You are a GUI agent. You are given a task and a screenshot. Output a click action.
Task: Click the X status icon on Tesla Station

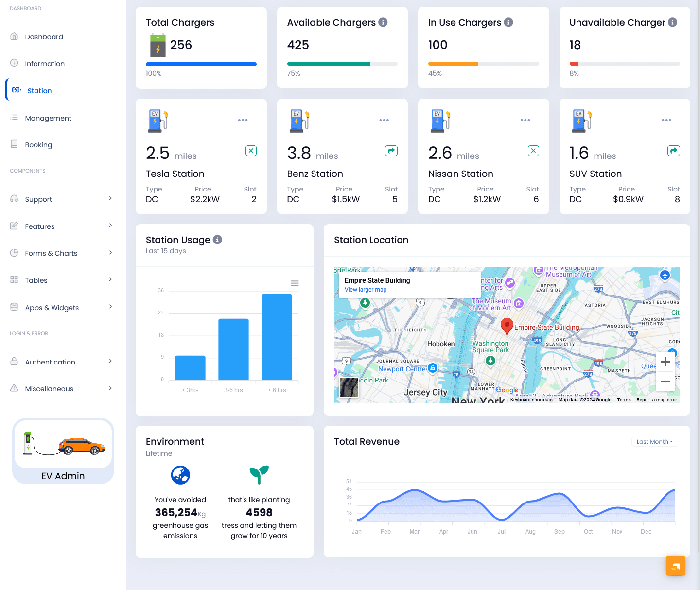251,151
